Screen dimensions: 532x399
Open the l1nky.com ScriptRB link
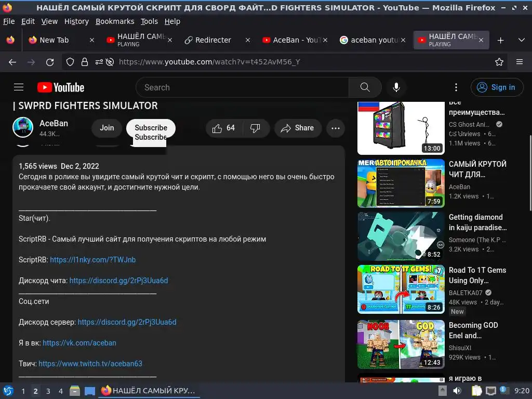point(92,260)
